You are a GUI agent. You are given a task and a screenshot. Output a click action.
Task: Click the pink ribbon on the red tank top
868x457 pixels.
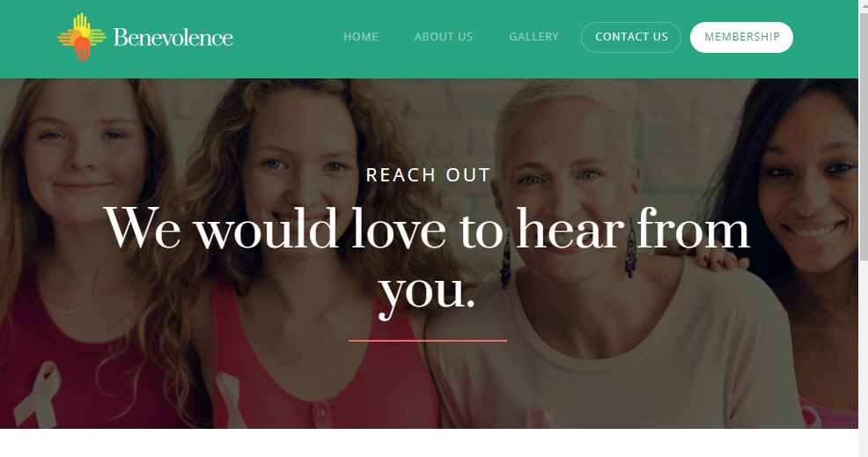(38, 394)
